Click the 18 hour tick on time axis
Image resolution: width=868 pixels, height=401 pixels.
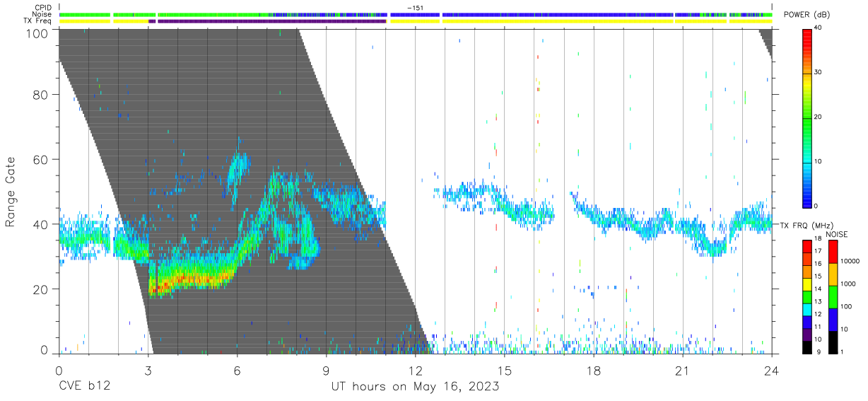point(594,371)
